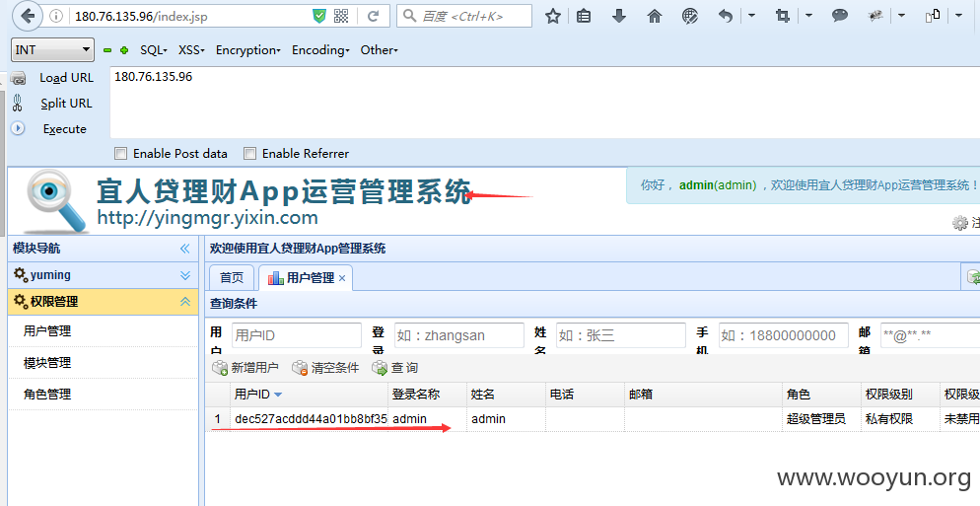Click the settings gear icon near top right

tap(960, 222)
